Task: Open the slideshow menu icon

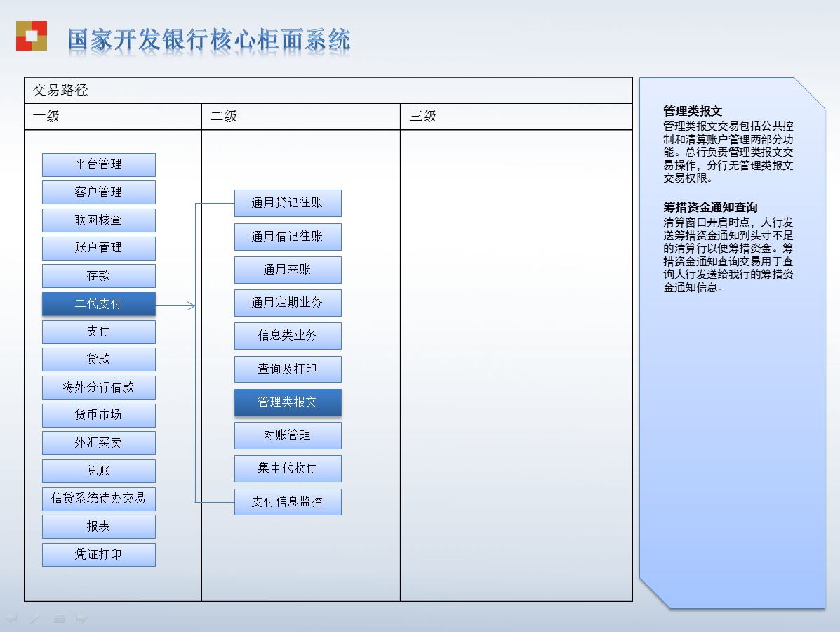Action: pyautogui.click(x=59, y=618)
